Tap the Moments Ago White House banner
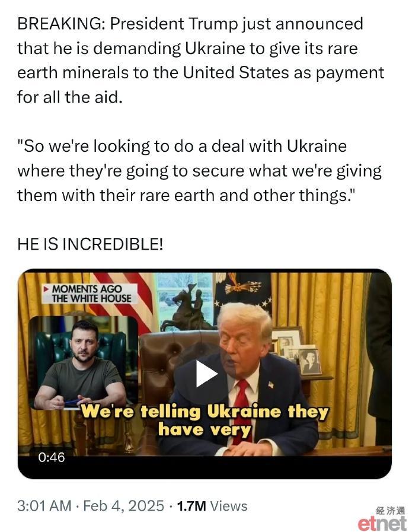This screenshot has width=409, height=532. pyautogui.click(x=90, y=294)
